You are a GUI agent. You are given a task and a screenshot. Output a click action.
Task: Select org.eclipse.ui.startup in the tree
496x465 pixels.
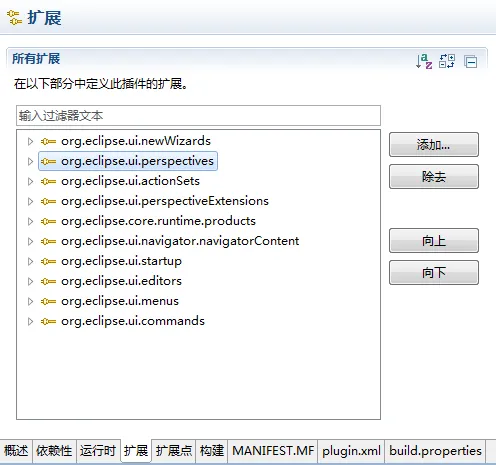pyautogui.click(x=121, y=261)
